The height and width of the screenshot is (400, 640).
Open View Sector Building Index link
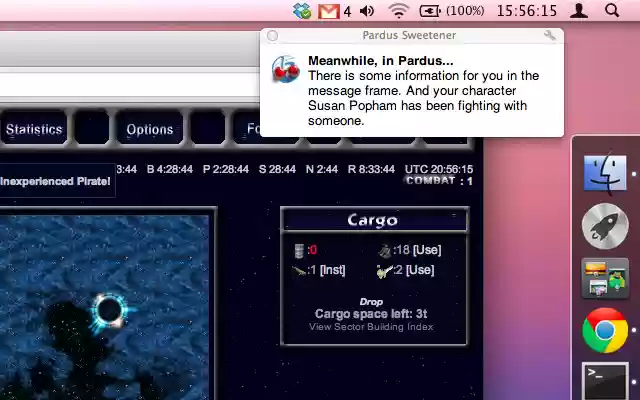(371, 327)
